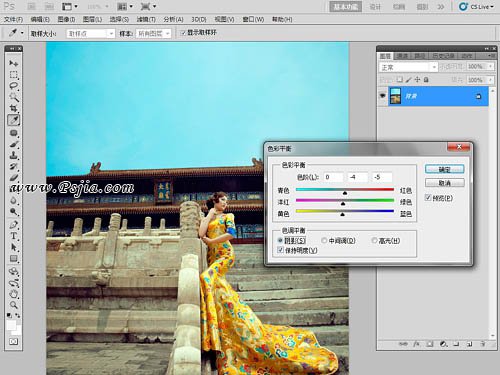
Task: Open the Filter (滤镜) menu
Action: [146, 19]
